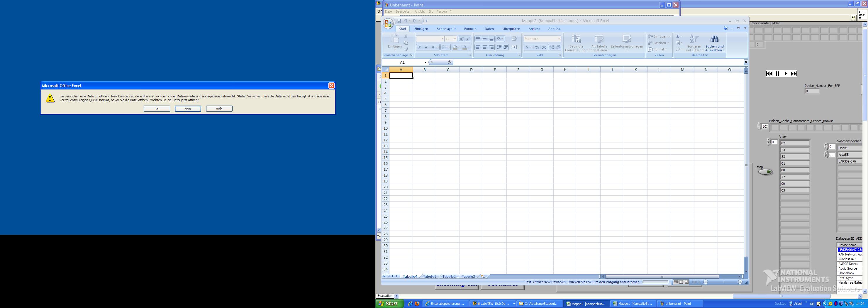Open Firefox from the quick launch bar
Viewport: 868px width, 308px height.
point(417,304)
